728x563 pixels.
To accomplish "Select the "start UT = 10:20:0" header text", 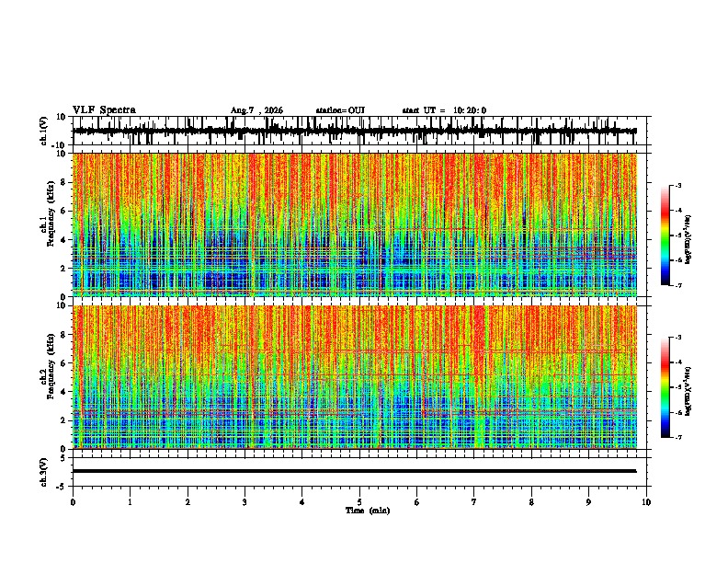I will [444, 110].
